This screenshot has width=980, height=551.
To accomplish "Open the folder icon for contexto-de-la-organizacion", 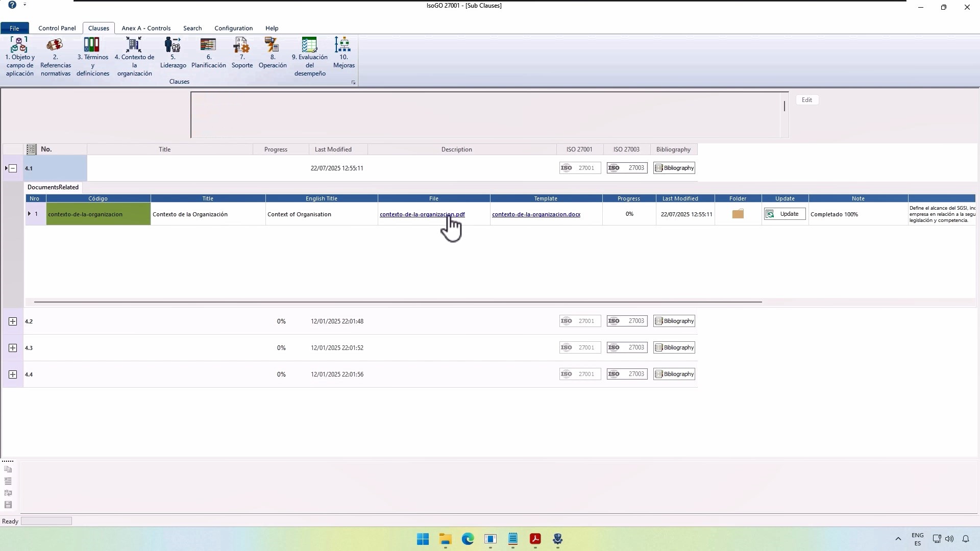I will [738, 214].
